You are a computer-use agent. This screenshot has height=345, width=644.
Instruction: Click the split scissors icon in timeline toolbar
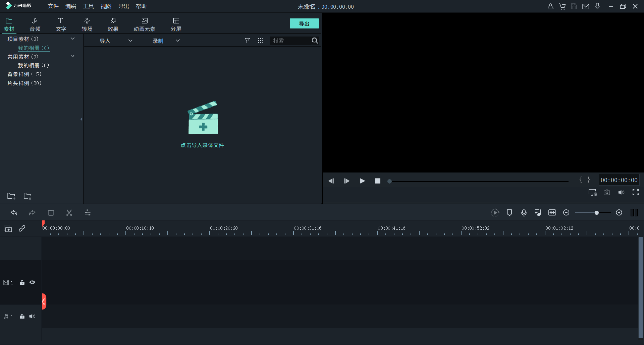tap(69, 213)
